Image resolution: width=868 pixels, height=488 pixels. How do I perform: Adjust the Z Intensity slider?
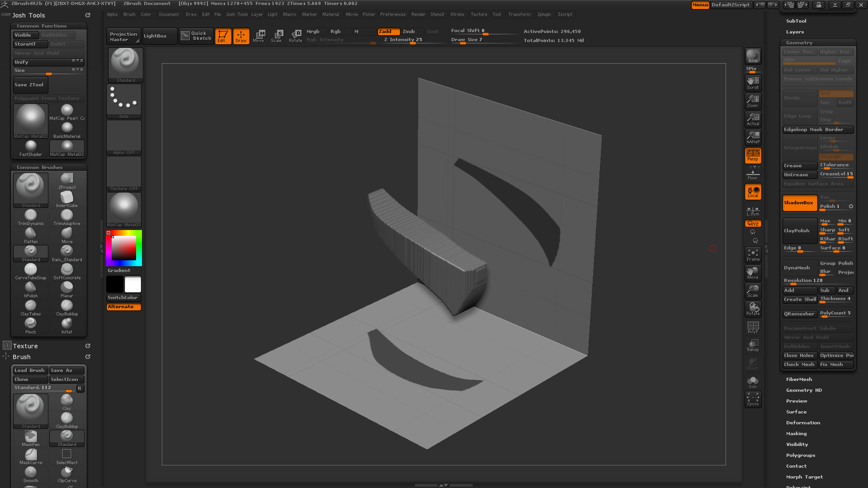pos(411,40)
